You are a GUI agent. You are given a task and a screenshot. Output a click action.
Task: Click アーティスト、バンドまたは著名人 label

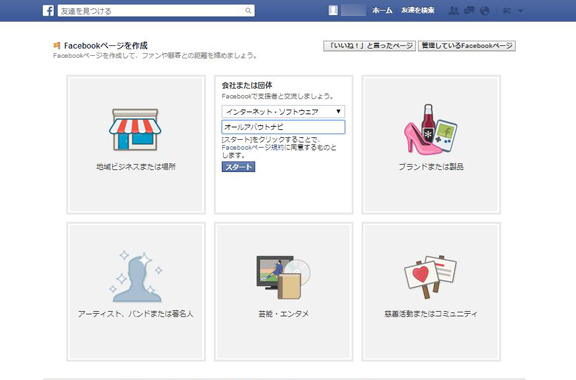[136, 314]
